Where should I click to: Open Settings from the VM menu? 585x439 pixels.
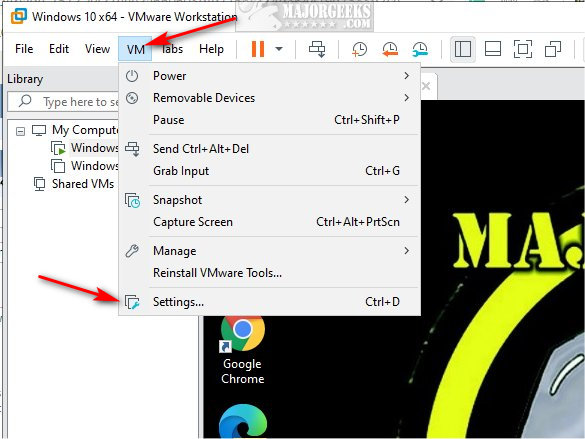point(270,302)
